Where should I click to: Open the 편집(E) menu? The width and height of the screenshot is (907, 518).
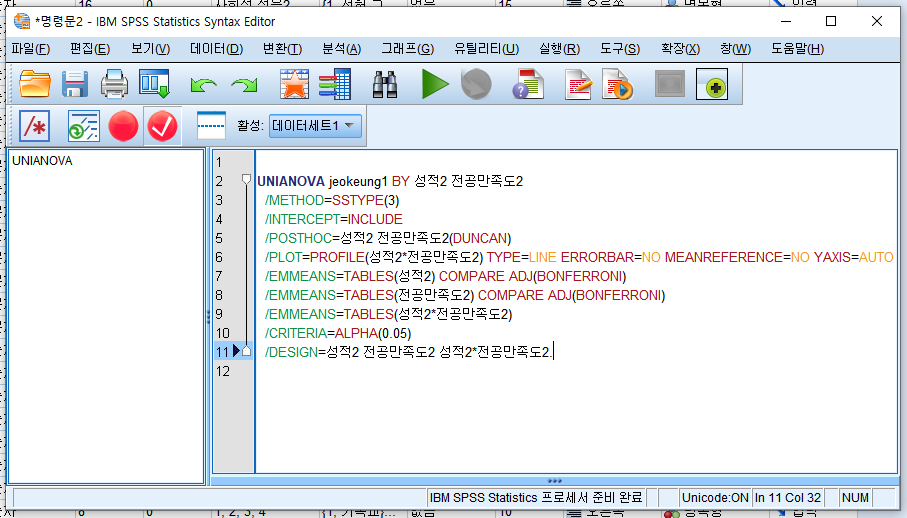click(x=90, y=49)
